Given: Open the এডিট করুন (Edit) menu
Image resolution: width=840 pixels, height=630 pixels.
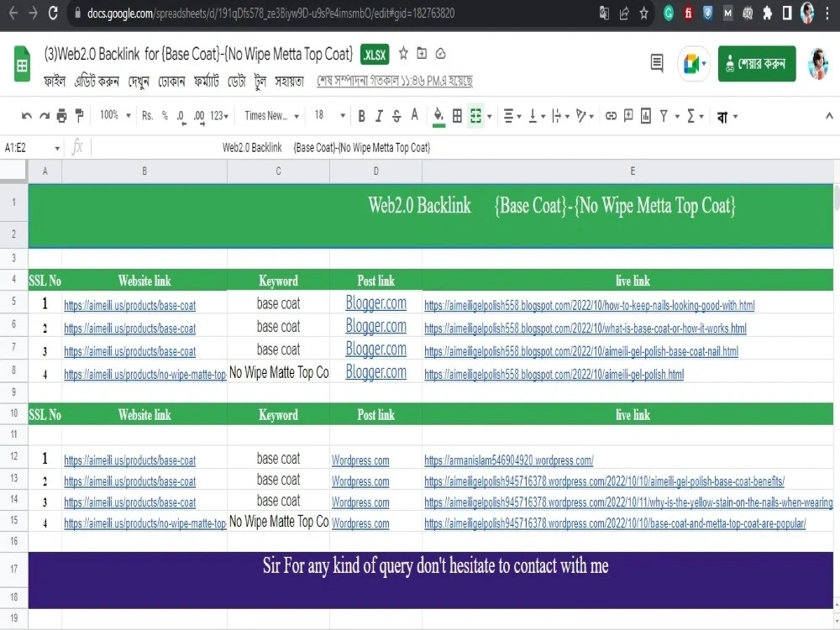Looking at the screenshot, I should (97, 81).
